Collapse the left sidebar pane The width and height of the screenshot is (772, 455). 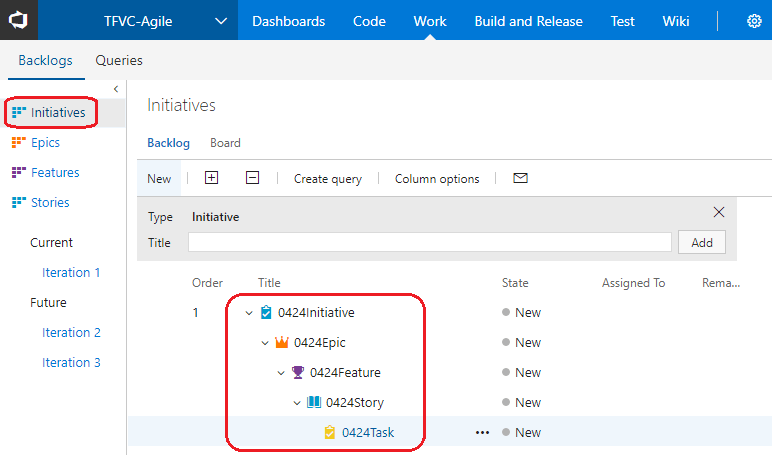tap(116, 89)
